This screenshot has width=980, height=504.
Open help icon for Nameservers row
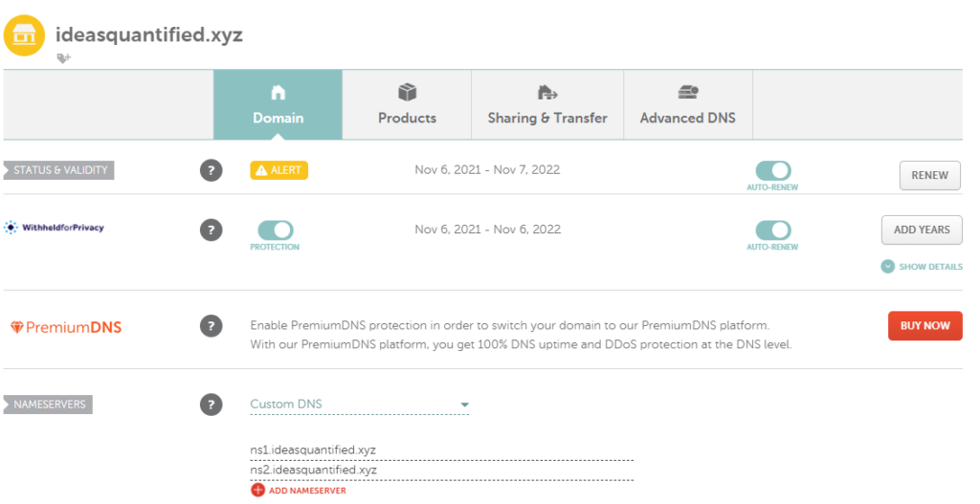(212, 405)
